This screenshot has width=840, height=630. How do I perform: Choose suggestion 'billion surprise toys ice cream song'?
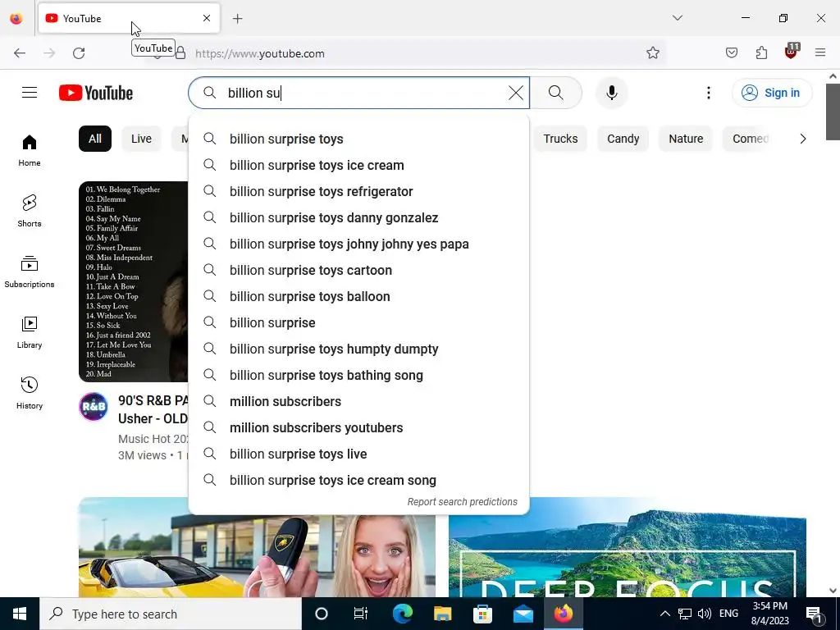tap(359, 480)
